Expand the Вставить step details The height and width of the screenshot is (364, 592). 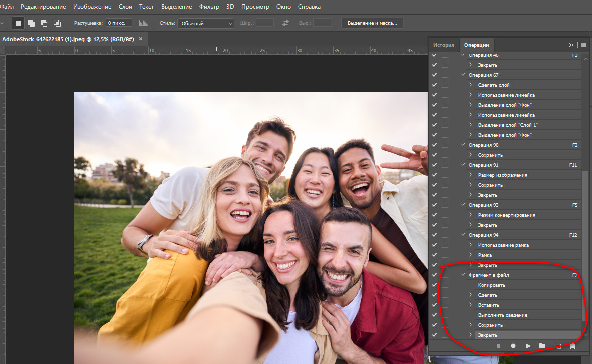click(x=470, y=305)
